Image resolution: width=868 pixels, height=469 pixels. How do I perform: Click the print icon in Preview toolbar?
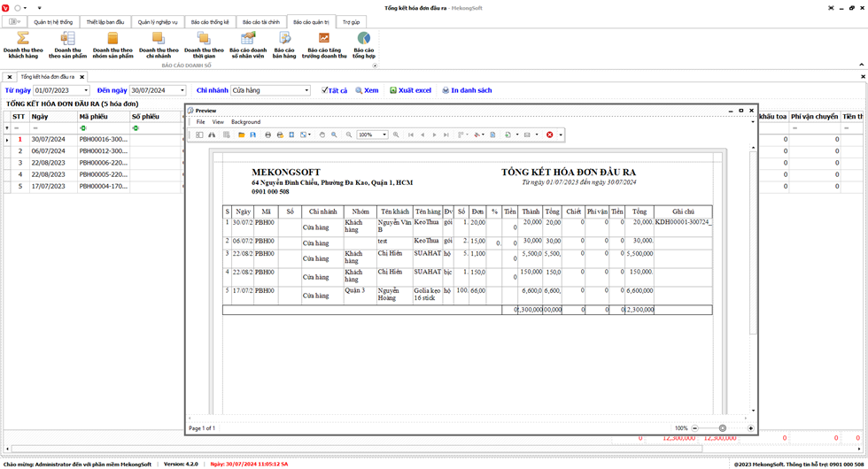click(268, 135)
